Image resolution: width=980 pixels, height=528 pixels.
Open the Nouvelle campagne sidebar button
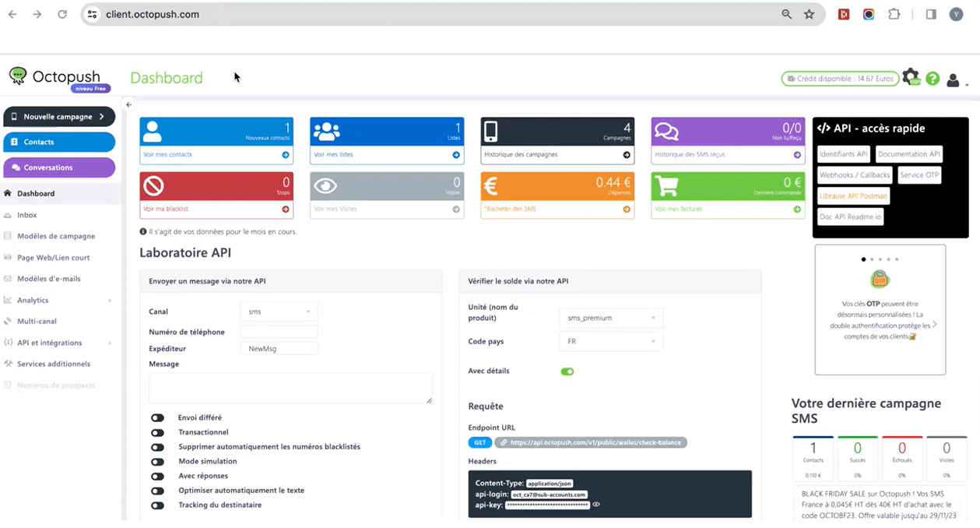click(x=59, y=116)
